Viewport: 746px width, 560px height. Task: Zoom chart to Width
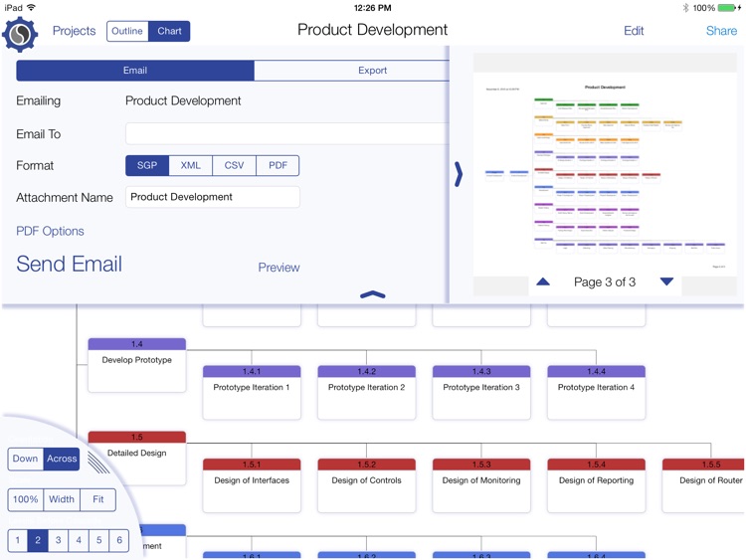[62, 499]
